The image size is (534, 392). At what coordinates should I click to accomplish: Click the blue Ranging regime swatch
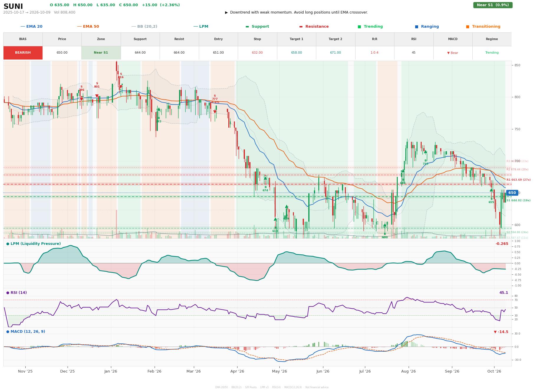417,27
